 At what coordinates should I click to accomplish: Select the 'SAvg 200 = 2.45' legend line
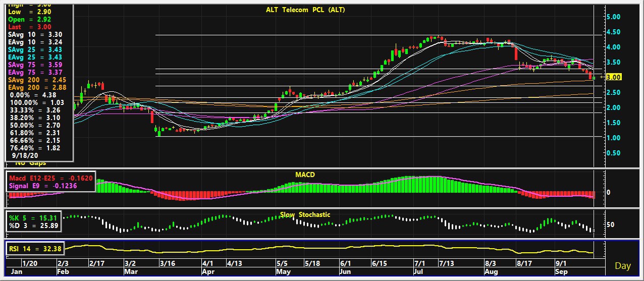pyautogui.click(x=37, y=80)
